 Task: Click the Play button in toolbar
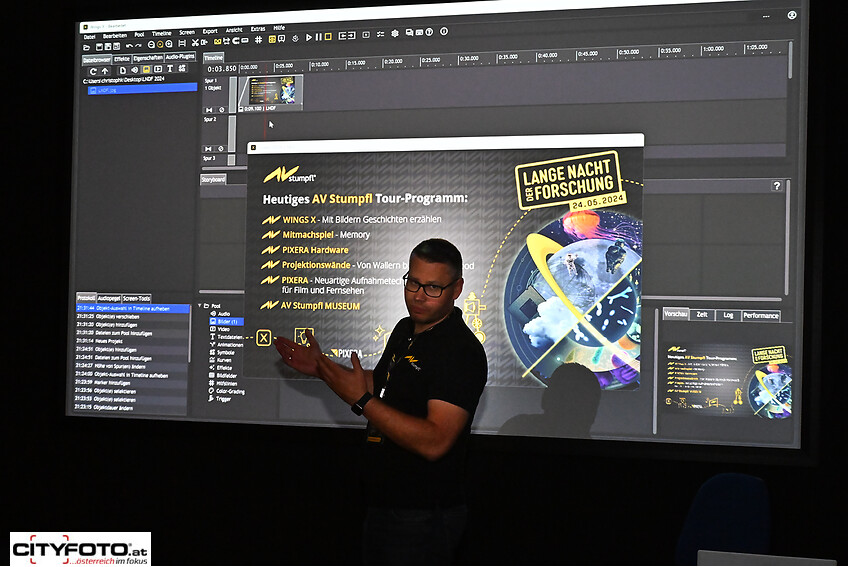[x=309, y=37]
